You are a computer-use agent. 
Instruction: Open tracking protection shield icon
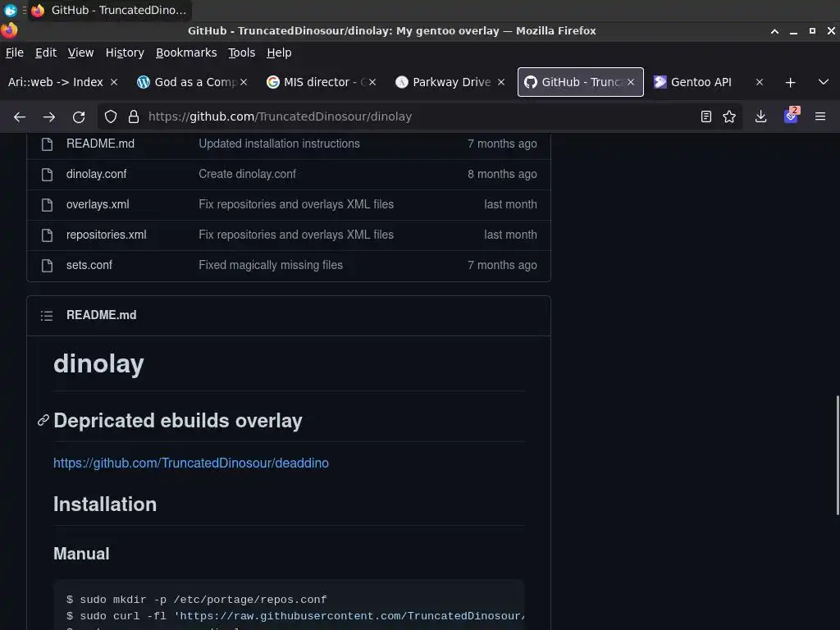tap(111, 116)
